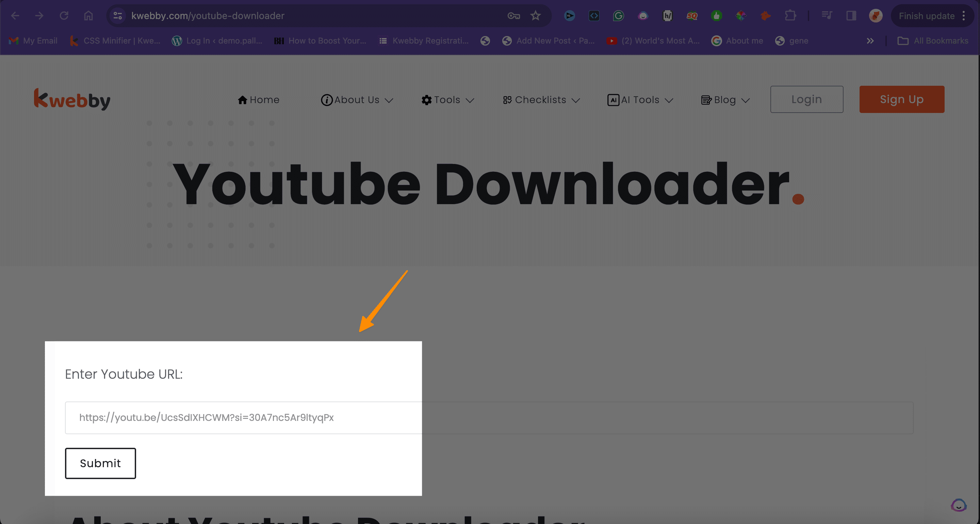Expand the Tools menu
Image resolution: width=980 pixels, height=524 pixels.
click(x=447, y=100)
